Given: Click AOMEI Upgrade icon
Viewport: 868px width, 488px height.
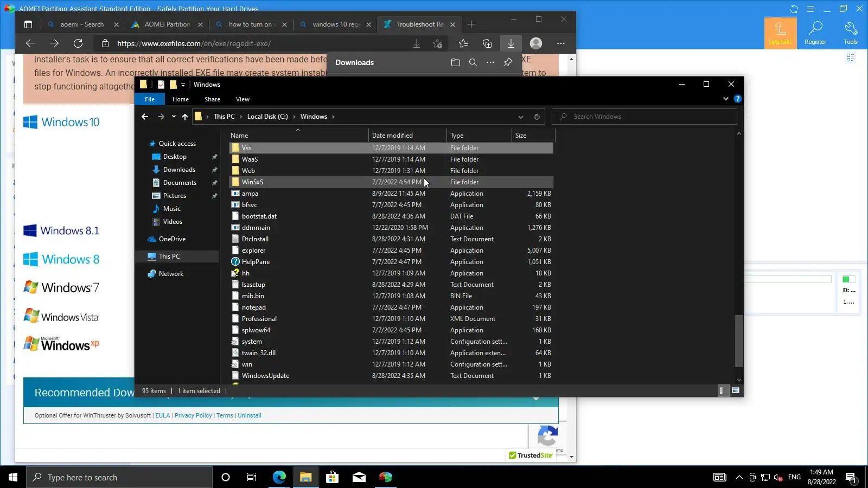Looking at the screenshot, I should [x=780, y=33].
